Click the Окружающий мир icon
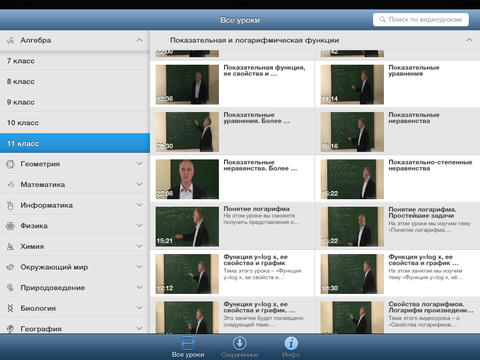 click(10, 267)
